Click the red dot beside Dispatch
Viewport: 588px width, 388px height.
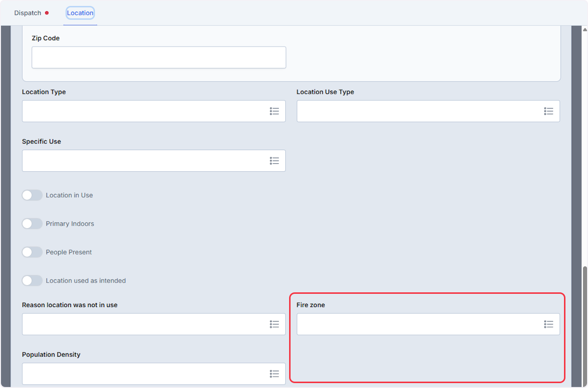(47, 13)
